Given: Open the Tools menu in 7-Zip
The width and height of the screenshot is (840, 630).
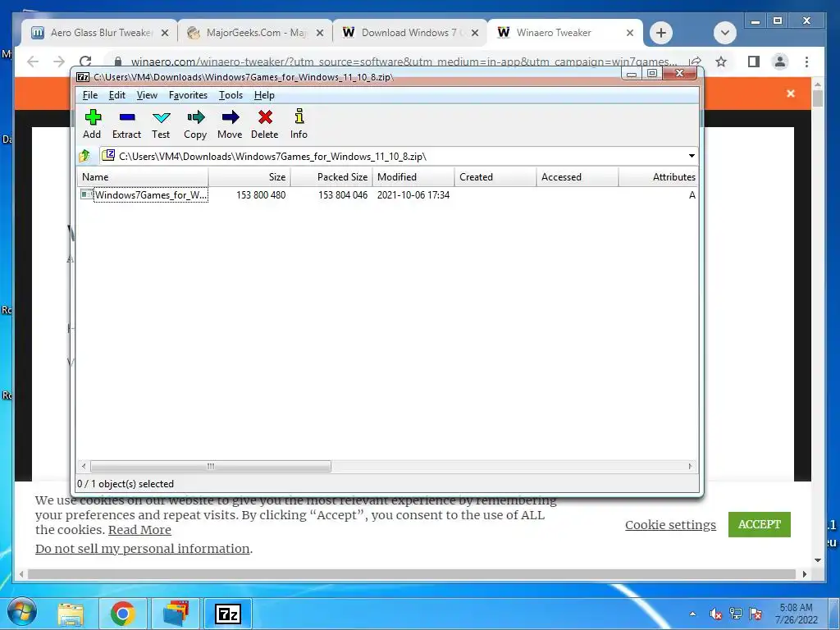Looking at the screenshot, I should [231, 95].
